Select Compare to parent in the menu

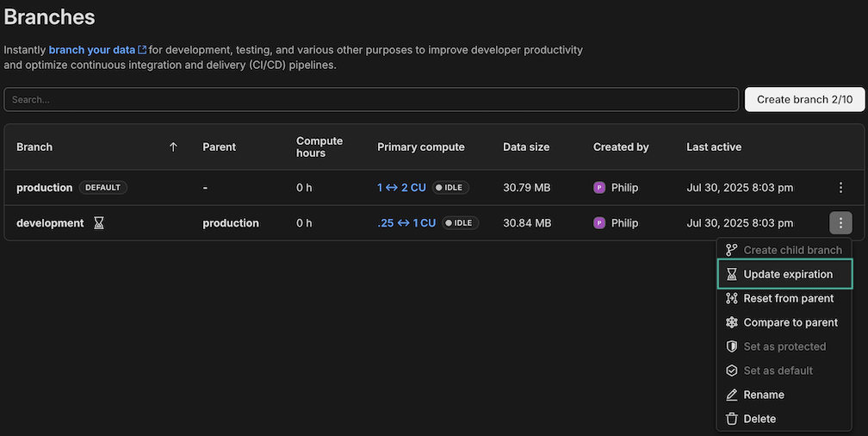pos(790,322)
